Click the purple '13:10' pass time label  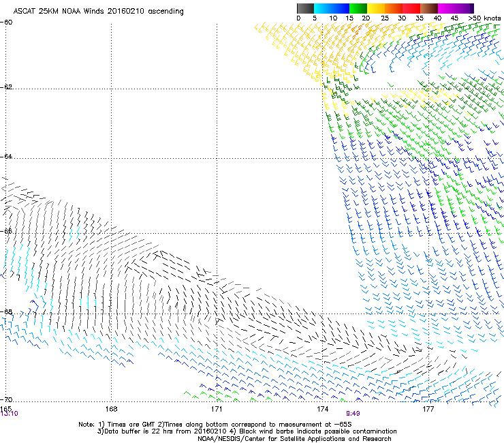point(10,414)
